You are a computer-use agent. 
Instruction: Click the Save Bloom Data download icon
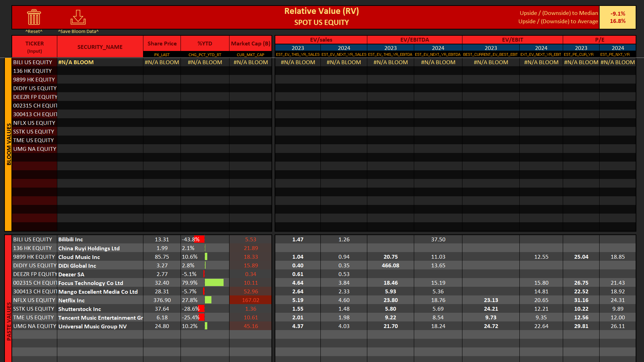click(78, 17)
